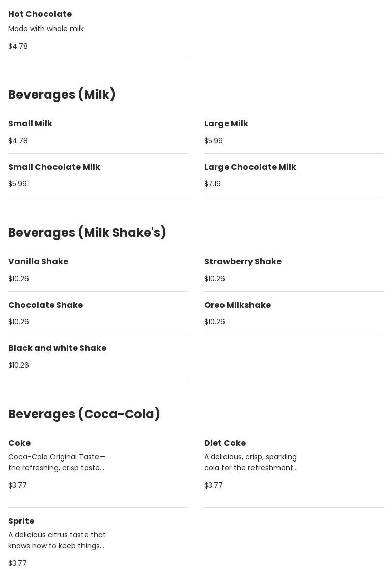Viewport: 392px width, 569px height.
Task: Pick the Strawberry Shake item
Action: (x=242, y=262)
